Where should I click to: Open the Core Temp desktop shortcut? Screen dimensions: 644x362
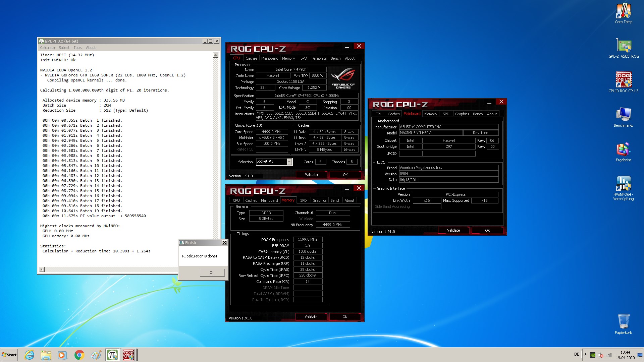pyautogui.click(x=624, y=13)
